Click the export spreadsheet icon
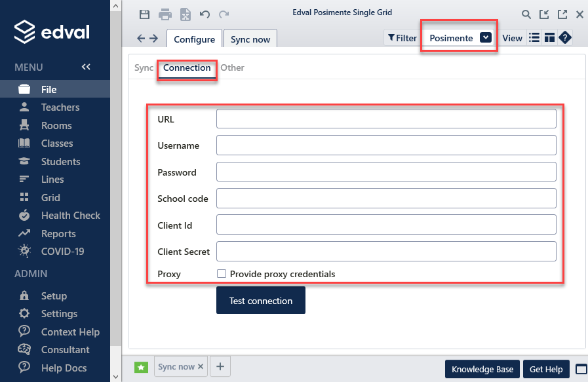This screenshot has width=588, height=382. point(186,14)
